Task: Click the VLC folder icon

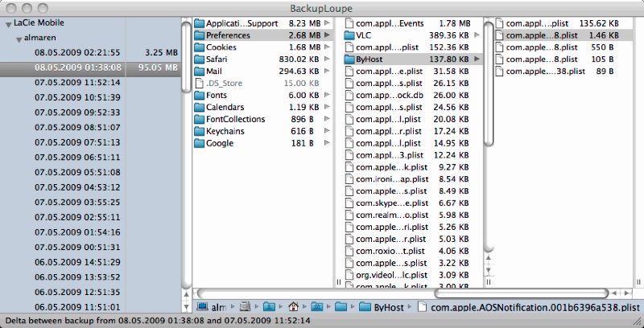Action: point(349,35)
